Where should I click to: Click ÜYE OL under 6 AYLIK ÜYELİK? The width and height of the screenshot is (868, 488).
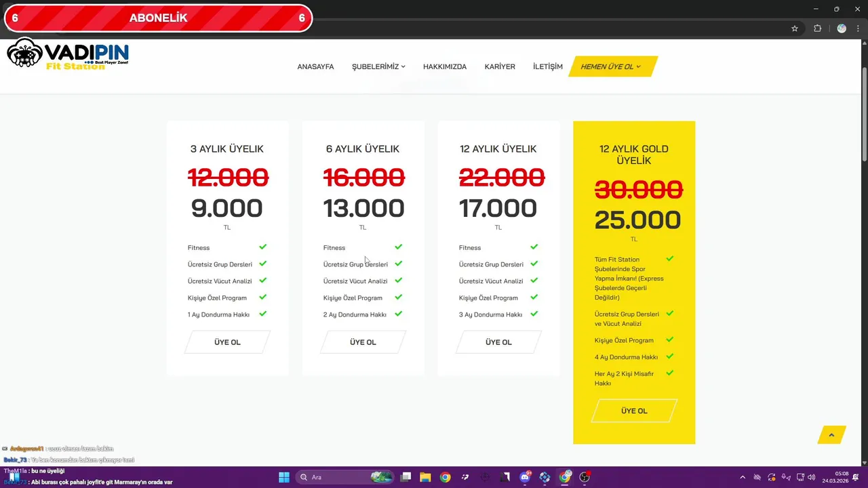363,342
